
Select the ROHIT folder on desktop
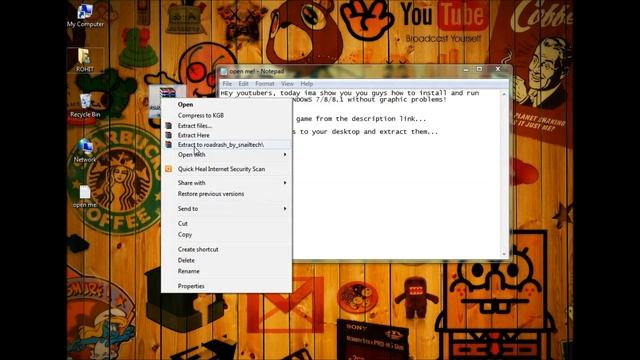point(84,60)
